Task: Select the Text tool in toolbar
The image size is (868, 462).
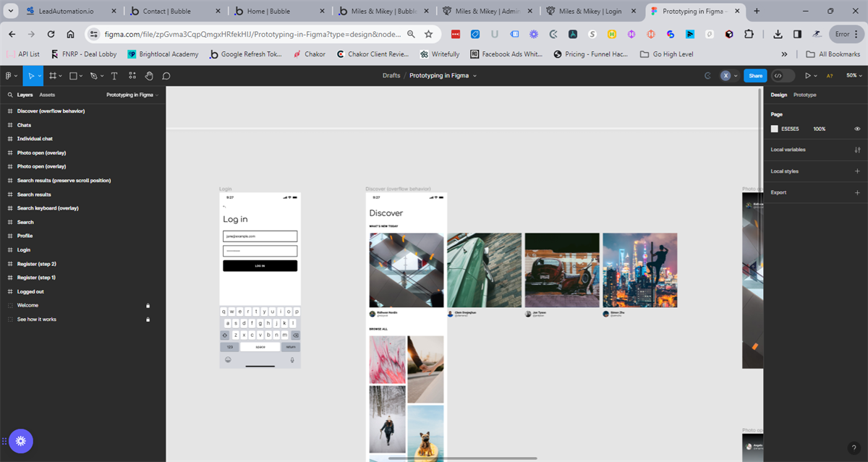Action: click(114, 76)
